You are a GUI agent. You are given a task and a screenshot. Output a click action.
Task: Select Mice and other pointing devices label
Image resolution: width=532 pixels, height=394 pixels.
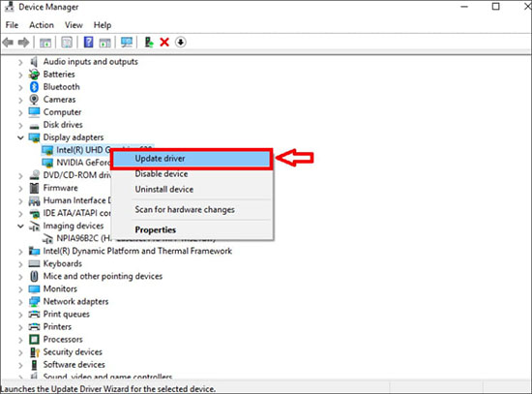tap(103, 276)
